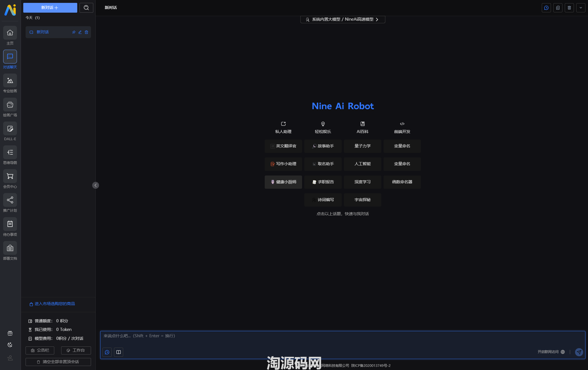Choose the 宇宙探秘 prompt
The height and width of the screenshot is (370, 588).
pyautogui.click(x=363, y=200)
